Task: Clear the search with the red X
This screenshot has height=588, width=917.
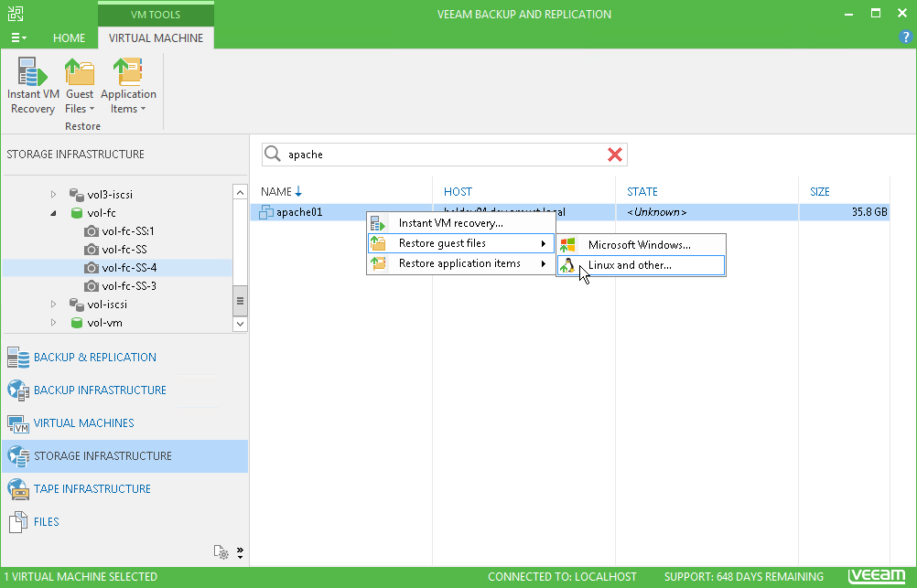Action: pos(615,155)
